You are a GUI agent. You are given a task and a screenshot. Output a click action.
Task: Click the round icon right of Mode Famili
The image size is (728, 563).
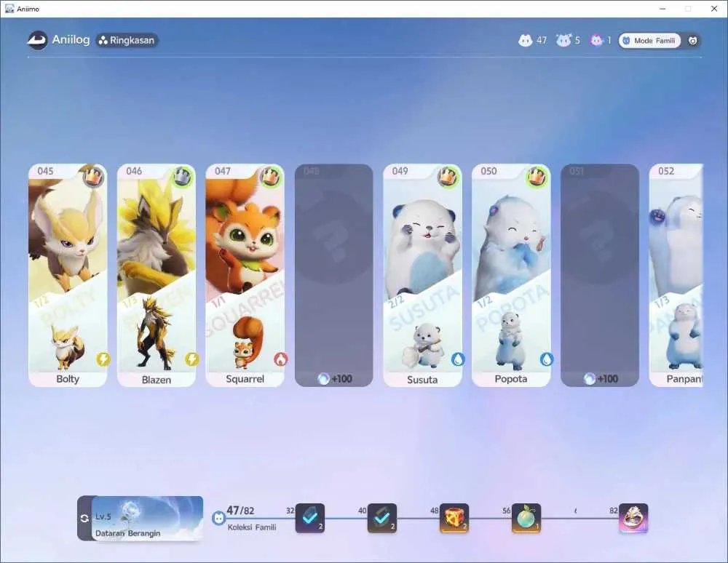[x=692, y=41]
